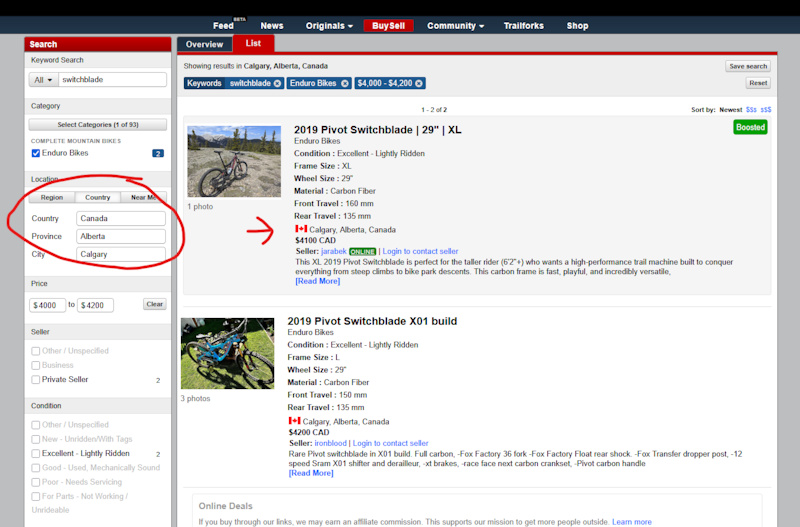
Task: Open the Feed page
Action: point(223,26)
